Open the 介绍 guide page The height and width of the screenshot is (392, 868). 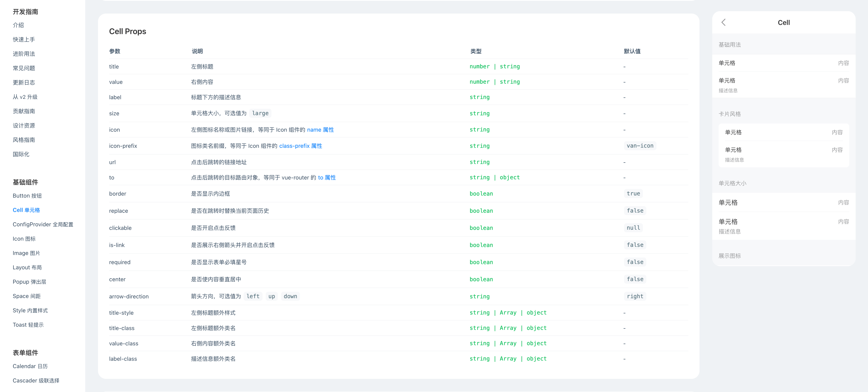pyautogui.click(x=18, y=25)
